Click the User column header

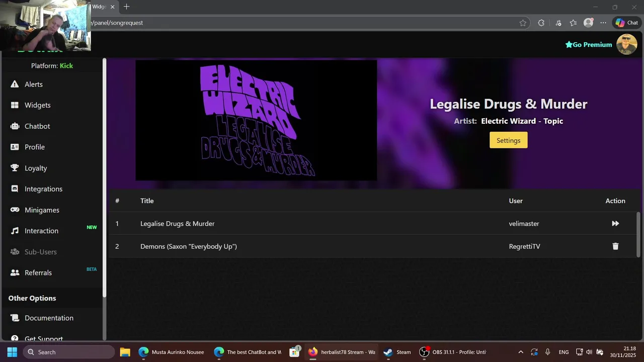pyautogui.click(x=516, y=201)
